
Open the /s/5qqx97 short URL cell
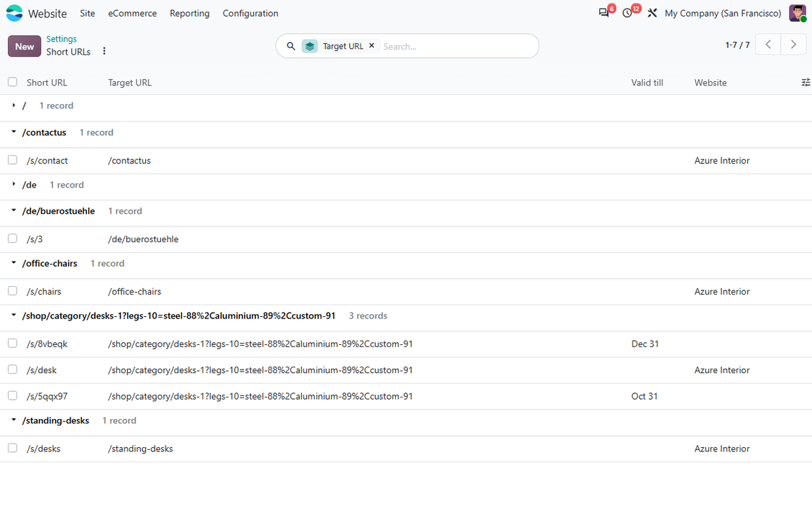tap(47, 396)
